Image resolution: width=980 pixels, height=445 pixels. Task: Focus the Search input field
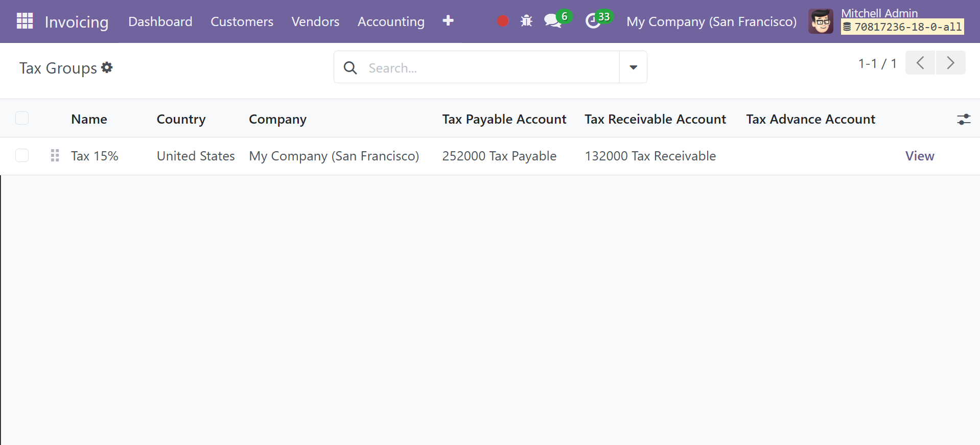pyautogui.click(x=491, y=67)
